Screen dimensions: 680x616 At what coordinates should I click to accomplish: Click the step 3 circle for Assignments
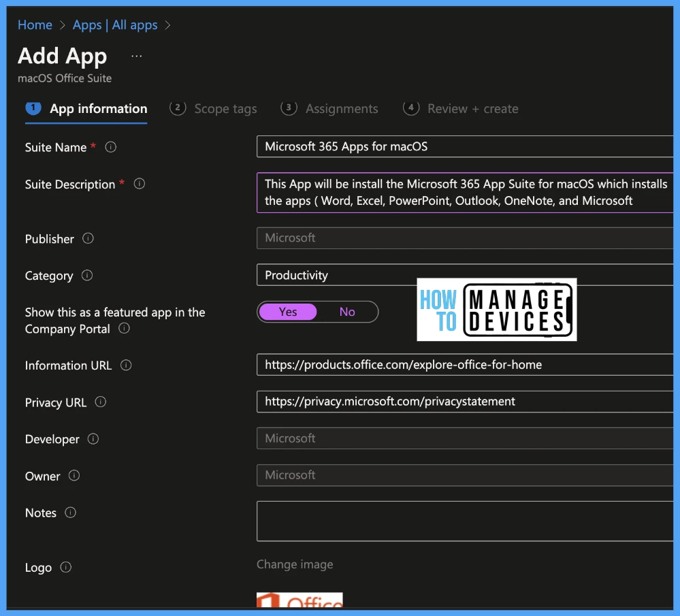tap(289, 108)
